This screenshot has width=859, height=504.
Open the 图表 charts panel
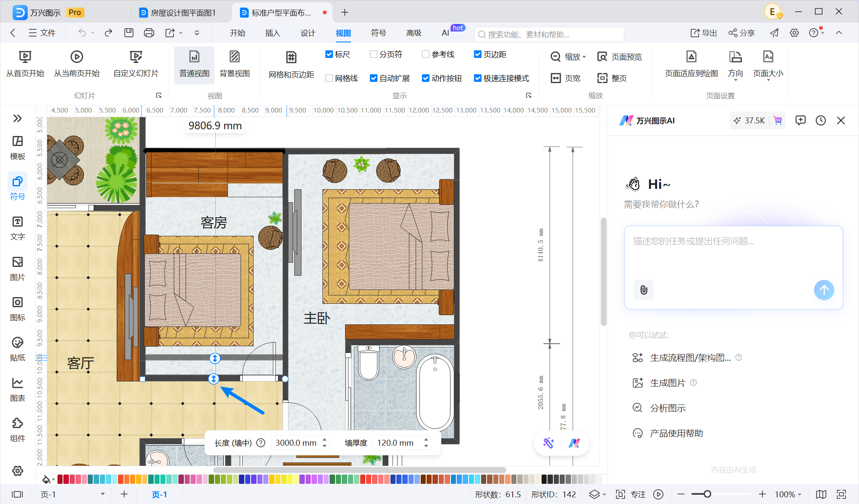click(18, 389)
